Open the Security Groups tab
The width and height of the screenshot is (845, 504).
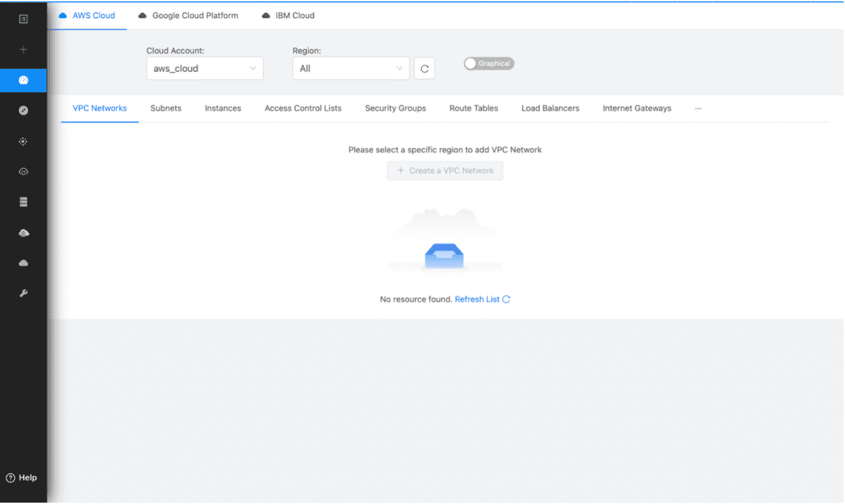(396, 108)
